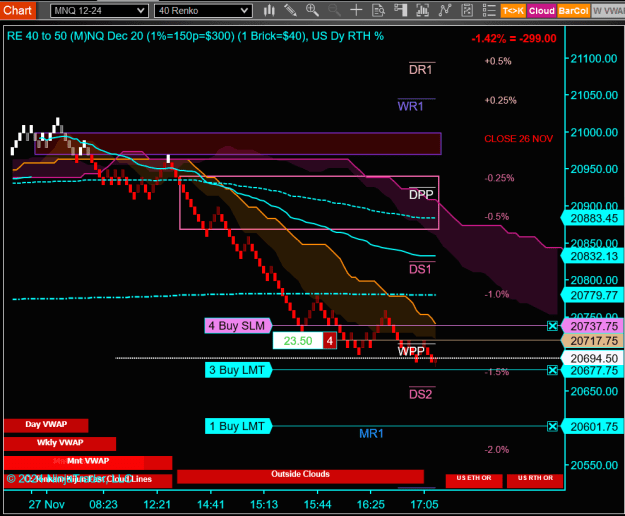The height and width of the screenshot is (516, 625).
Task: Toggle the W VWAP button
Action: pyautogui.click(x=608, y=11)
